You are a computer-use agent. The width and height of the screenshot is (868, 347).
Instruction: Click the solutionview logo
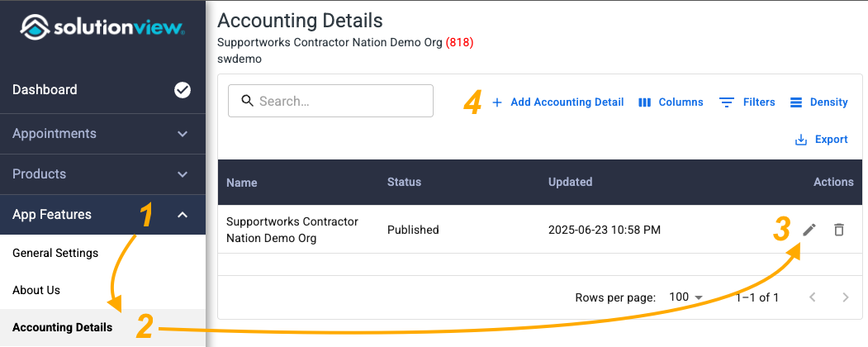point(102,28)
